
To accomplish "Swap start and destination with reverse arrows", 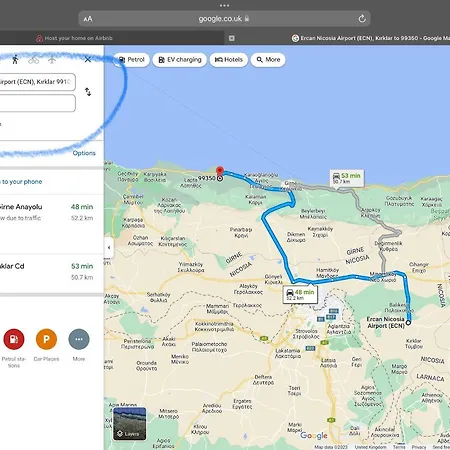I will pos(88,92).
